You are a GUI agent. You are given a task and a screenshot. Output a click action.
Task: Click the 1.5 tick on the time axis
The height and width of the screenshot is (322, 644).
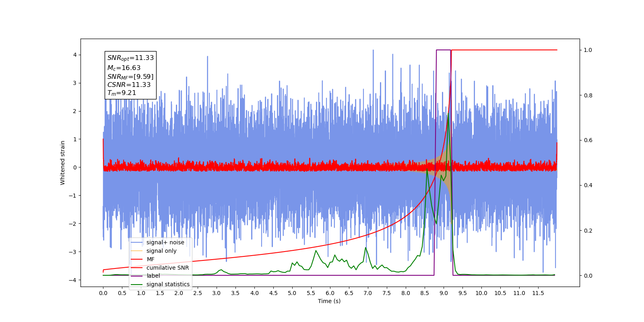point(160,293)
